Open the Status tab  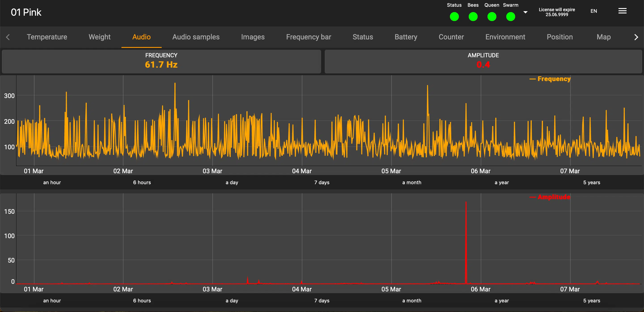363,37
